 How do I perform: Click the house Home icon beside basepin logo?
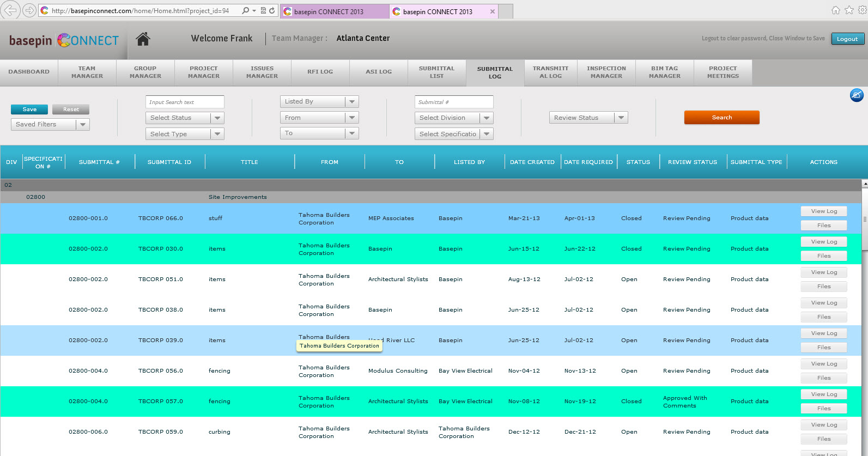[143, 39]
